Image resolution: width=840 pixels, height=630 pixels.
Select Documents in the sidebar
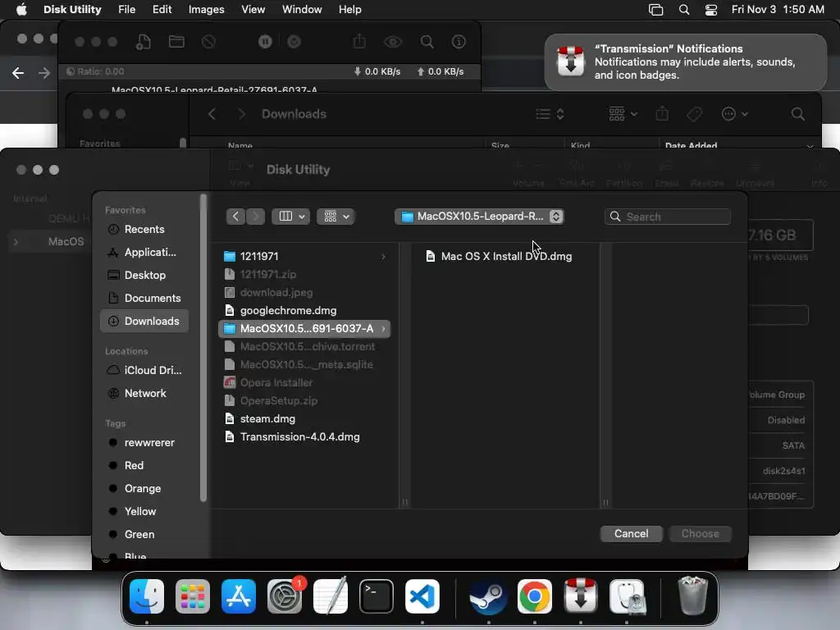pyautogui.click(x=144, y=299)
